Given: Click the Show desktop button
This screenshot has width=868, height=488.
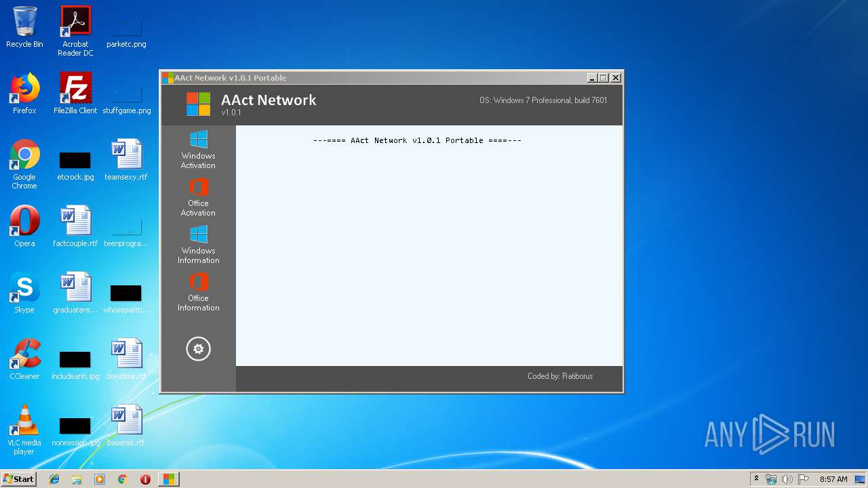Looking at the screenshot, I should click(x=861, y=479).
